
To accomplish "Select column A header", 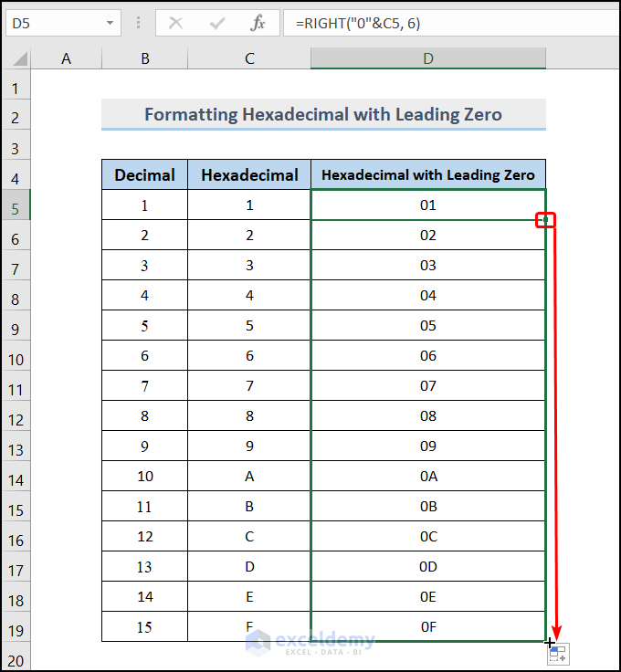I will (66, 58).
